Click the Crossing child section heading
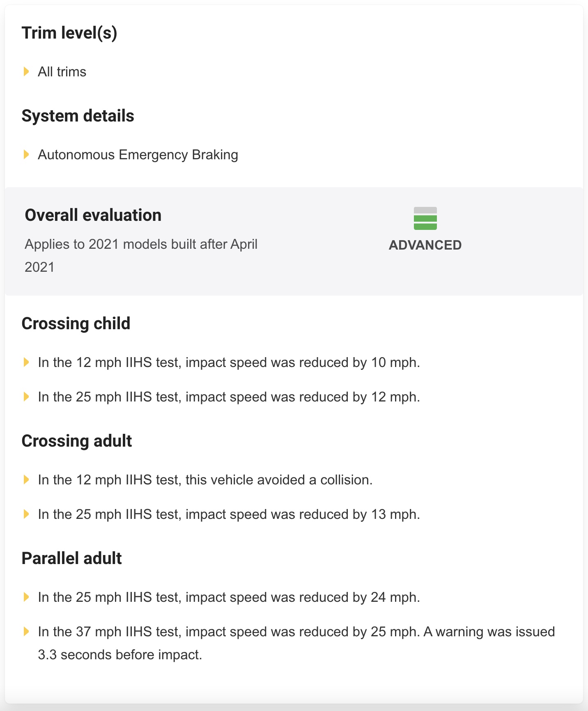This screenshot has height=711, width=588. [x=76, y=323]
